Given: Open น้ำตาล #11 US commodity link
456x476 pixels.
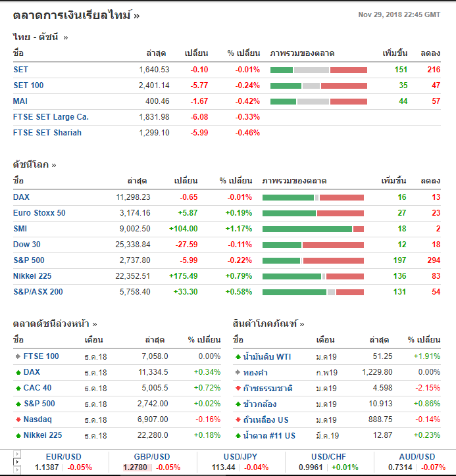Looking at the screenshot, I should click(x=269, y=436).
